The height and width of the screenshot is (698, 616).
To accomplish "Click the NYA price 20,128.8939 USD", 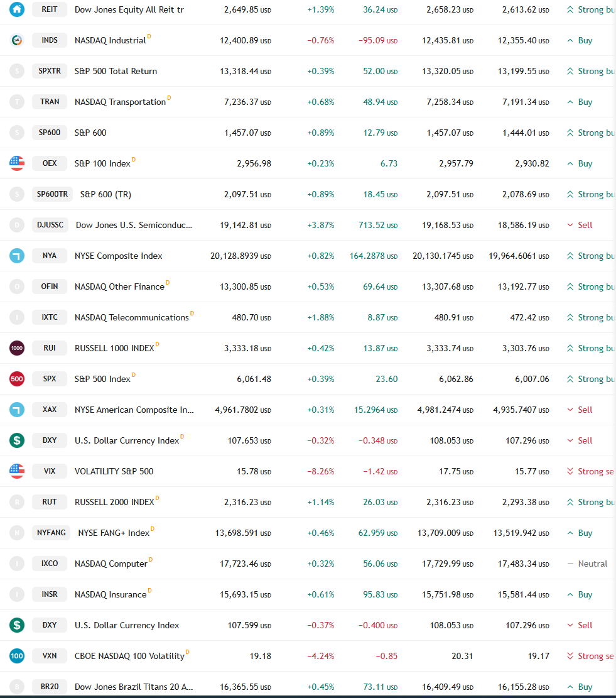I will (240, 256).
